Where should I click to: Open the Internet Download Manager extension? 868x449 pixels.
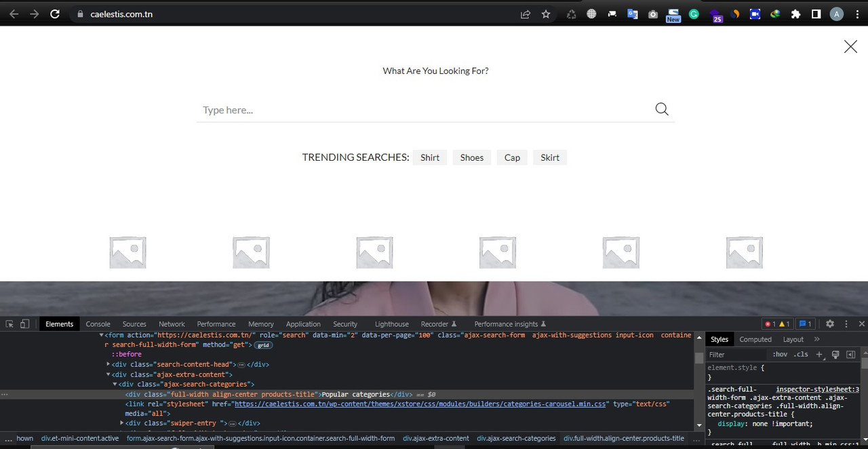pos(775,14)
